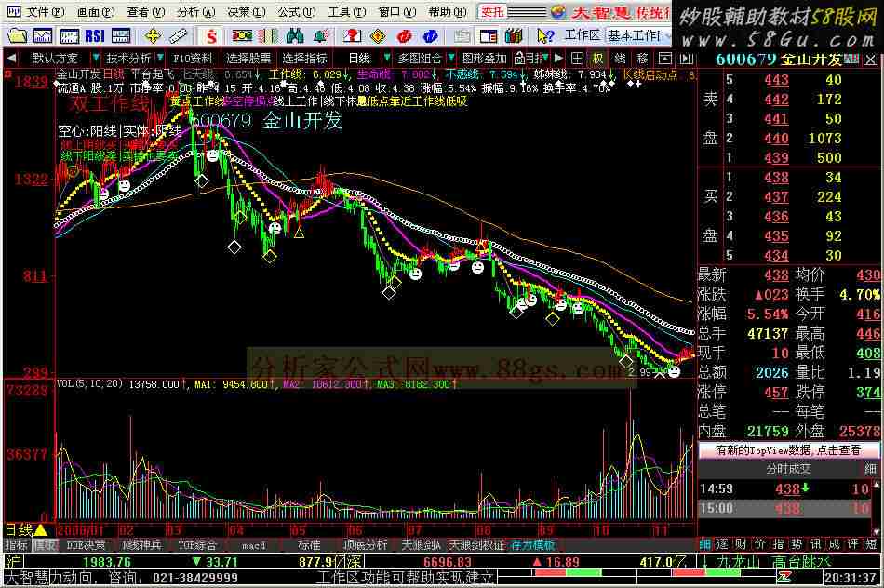The width and height of the screenshot is (884, 588).
Task: Click the 14:59 trade row
Action: [x=784, y=488]
